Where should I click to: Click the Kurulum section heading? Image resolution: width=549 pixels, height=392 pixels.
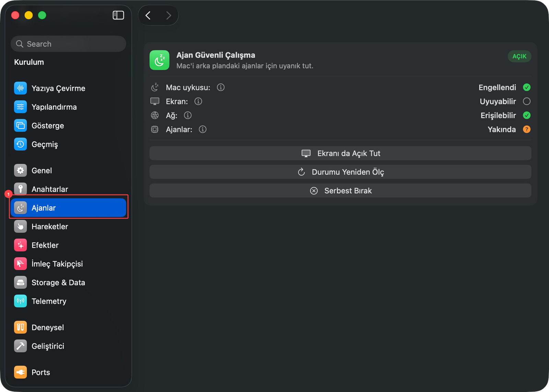click(29, 62)
